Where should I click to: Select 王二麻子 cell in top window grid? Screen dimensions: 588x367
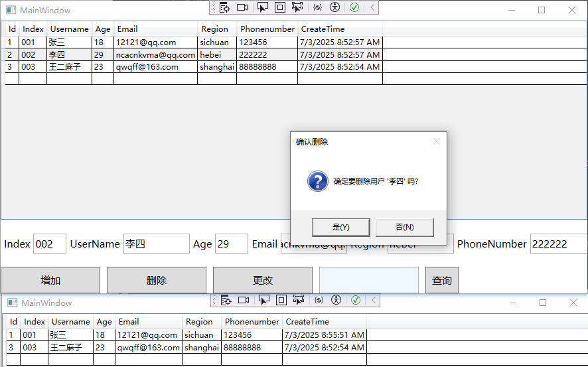70,67
